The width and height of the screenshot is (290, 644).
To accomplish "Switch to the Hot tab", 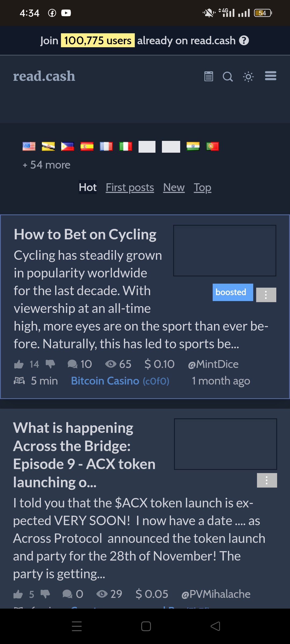I will 88,187.
